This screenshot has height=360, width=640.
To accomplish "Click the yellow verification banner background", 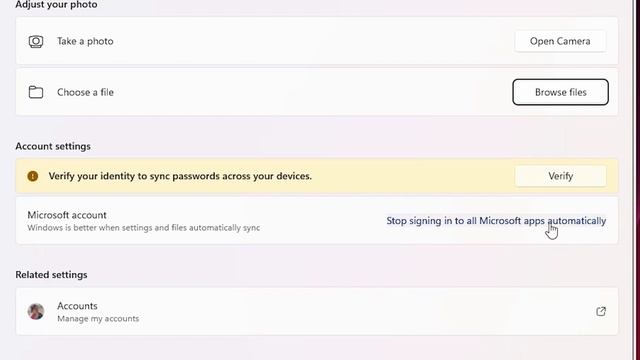I will click(x=317, y=176).
